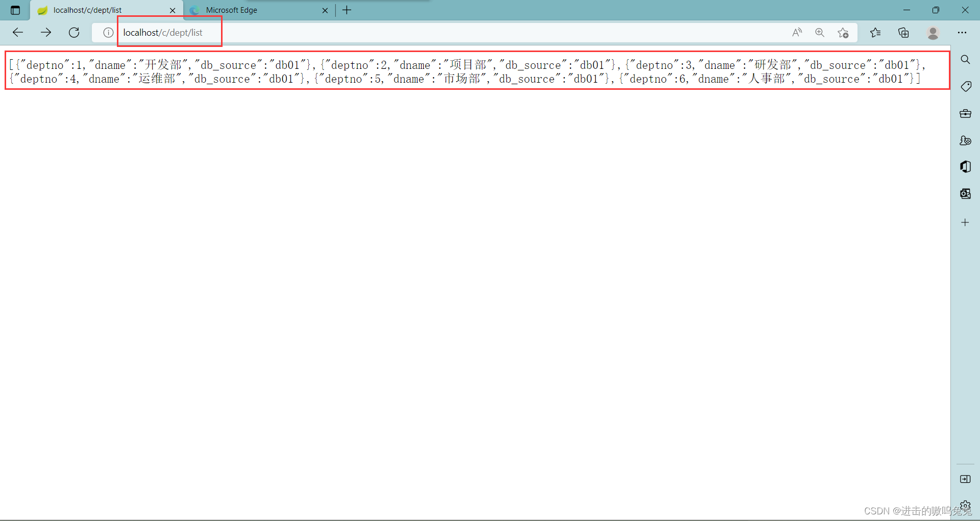The height and width of the screenshot is (521, 980).
Task: Click the "市场部" department name text
Action: (462, 79)
